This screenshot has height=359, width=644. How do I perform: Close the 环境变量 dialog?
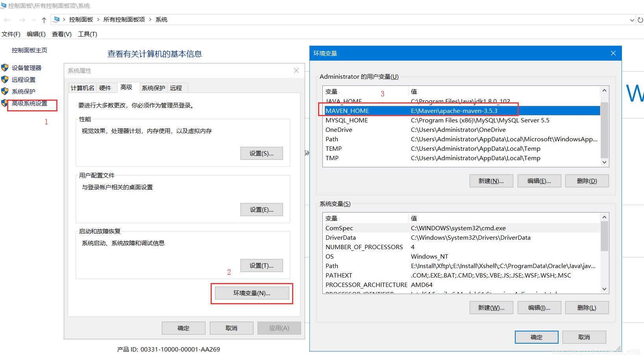coord(613,53)
